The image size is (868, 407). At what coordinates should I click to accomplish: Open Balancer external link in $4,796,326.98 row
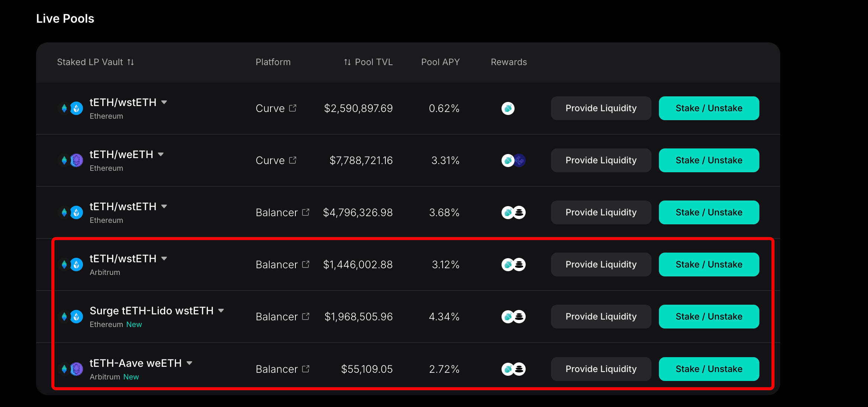[306, 212]
